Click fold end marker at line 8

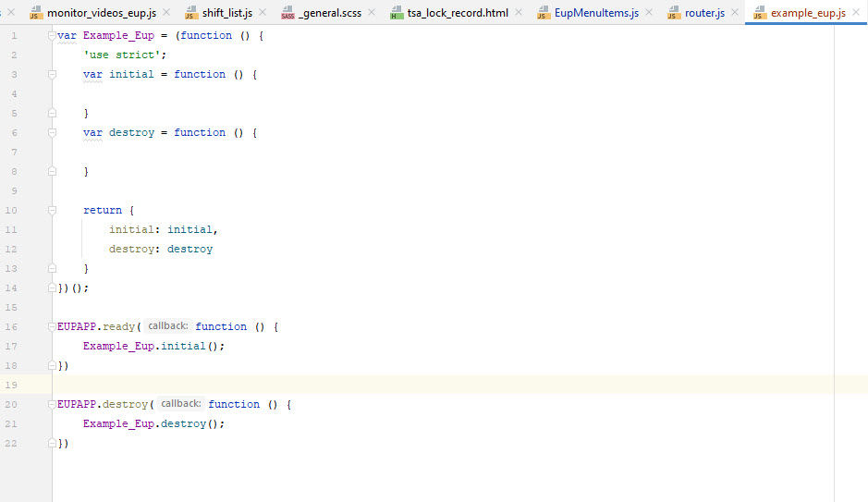tap(52, 171)
